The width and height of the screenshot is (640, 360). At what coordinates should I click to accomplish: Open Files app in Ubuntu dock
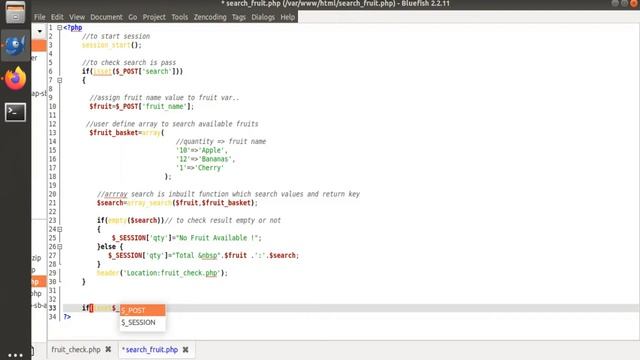[15, 12]
